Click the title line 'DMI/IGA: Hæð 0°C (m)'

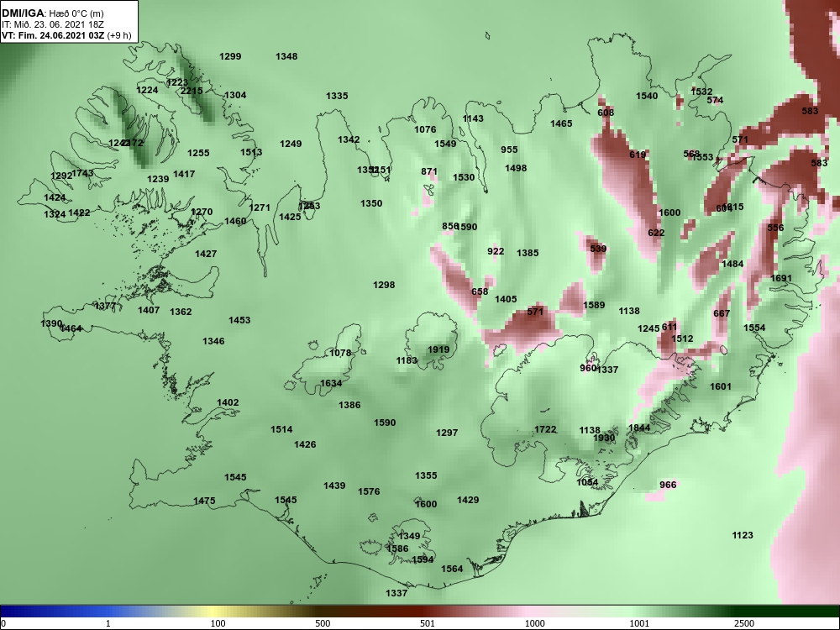[52, 13]
